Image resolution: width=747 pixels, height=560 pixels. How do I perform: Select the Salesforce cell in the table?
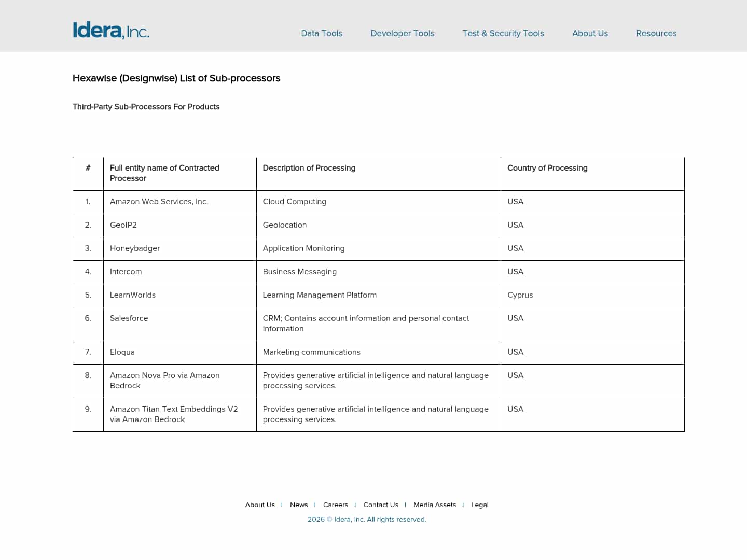point(129,318)
